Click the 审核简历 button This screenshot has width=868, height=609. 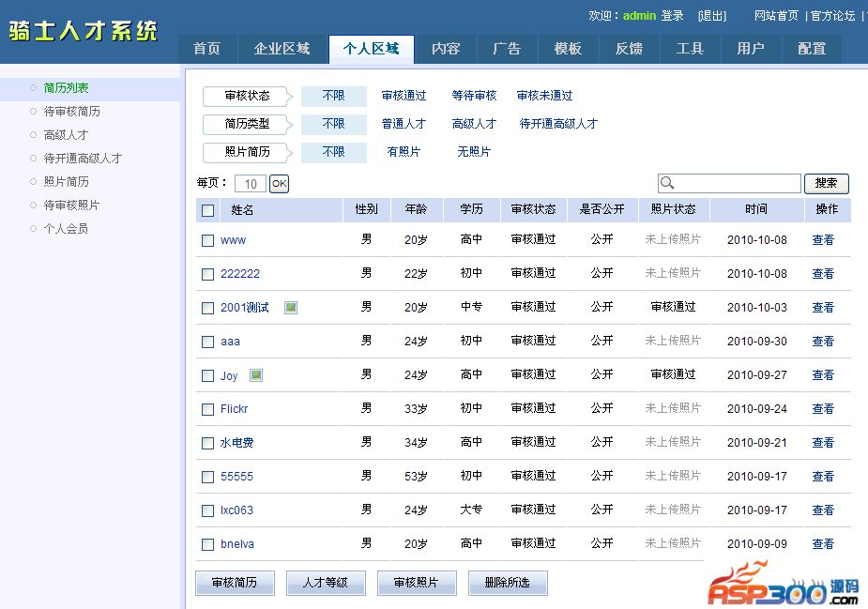(x=235, y=583)
